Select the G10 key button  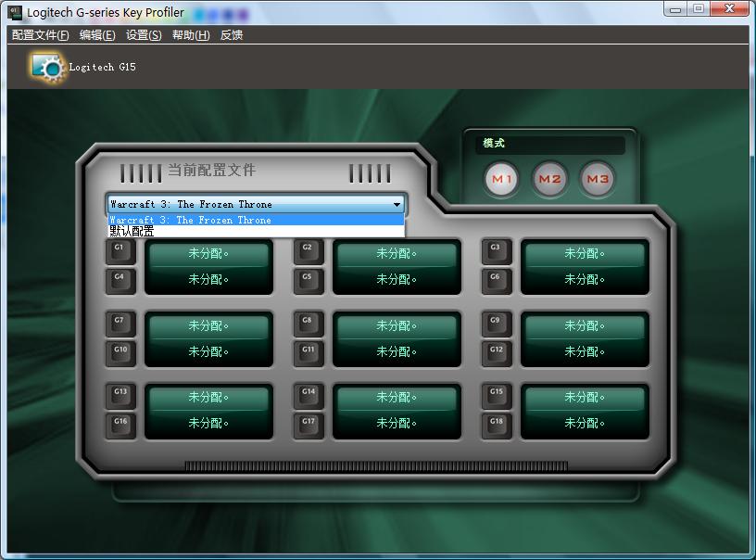click(120, 353)
